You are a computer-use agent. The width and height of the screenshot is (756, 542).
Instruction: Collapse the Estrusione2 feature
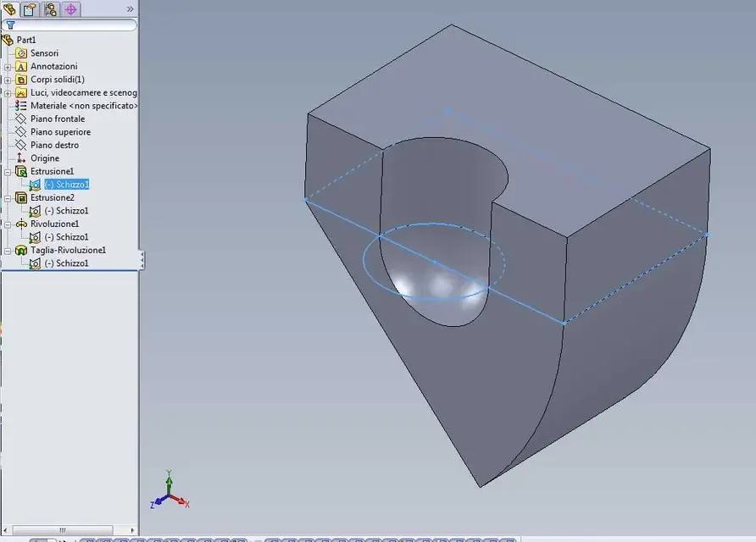[8, 198]
